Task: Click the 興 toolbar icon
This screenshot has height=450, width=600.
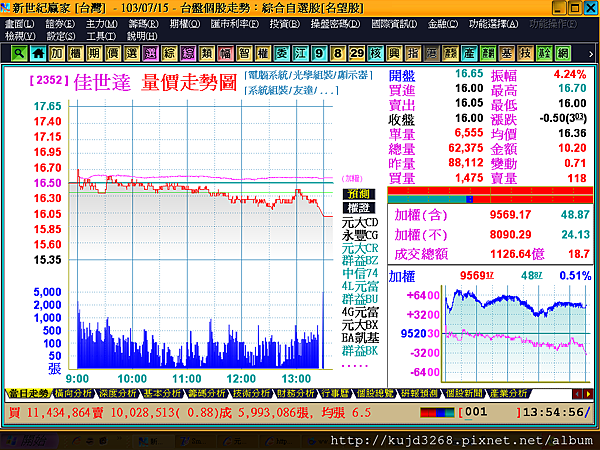Action: [x=394, y=53]
